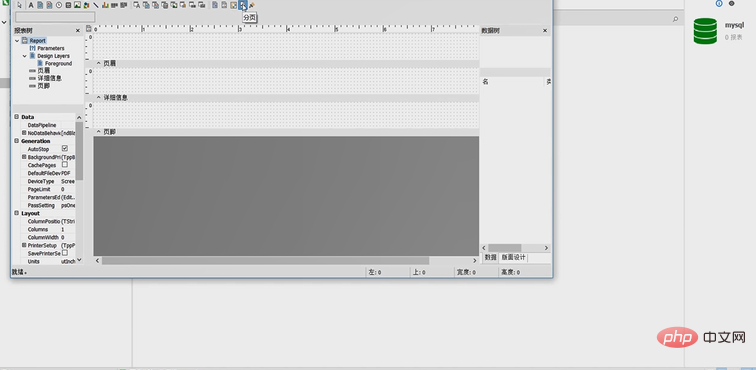Click the highlighted 分页 page break tool
This screenshot has width=756, height=370.
point(243,5)
